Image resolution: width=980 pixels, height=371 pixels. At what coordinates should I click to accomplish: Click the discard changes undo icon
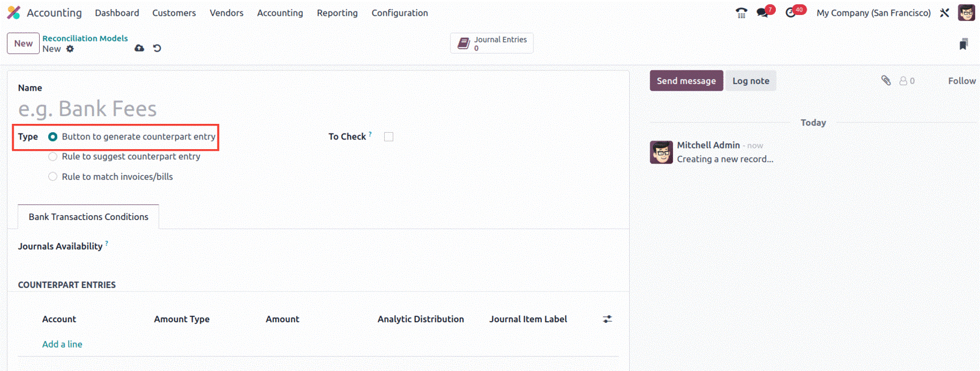coord(157,48)
